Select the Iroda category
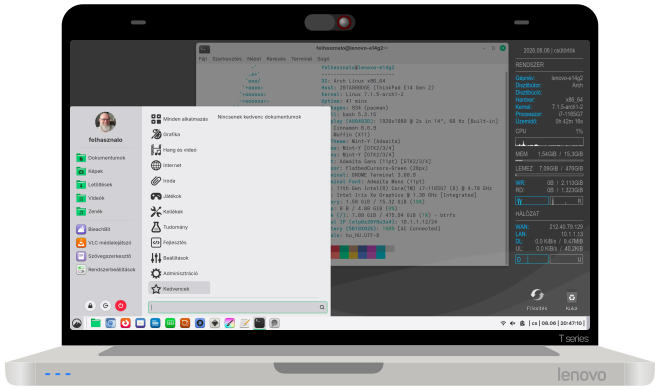Viewport: 660px width, 390px height. coord(179,181)
